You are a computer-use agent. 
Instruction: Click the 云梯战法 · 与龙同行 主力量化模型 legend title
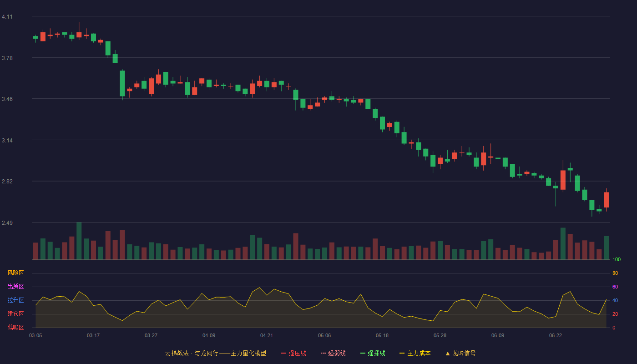click(215, 353)
